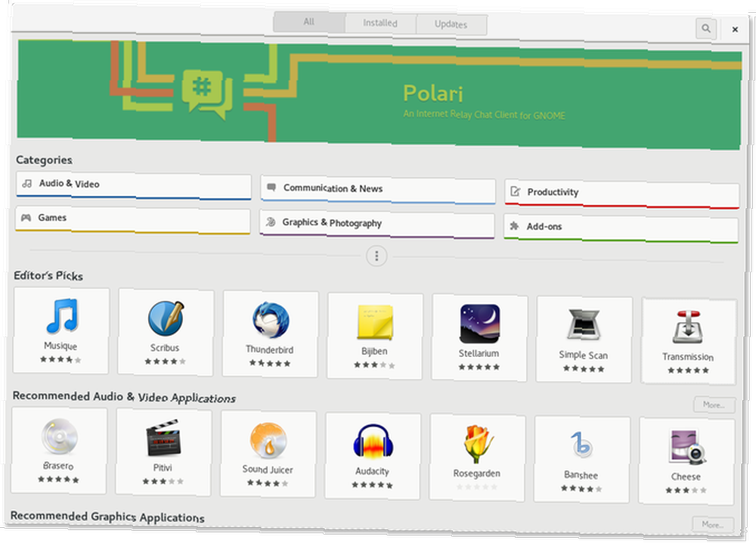Select the Stellarium night sky icon
This screenshot has height=543, width=756.
[480, 324]
